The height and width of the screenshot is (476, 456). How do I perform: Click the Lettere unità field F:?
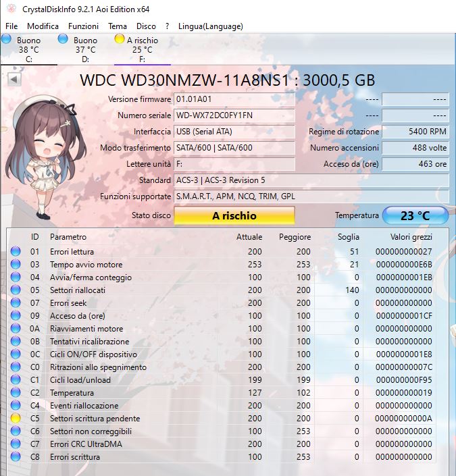(x=234, y=164)
